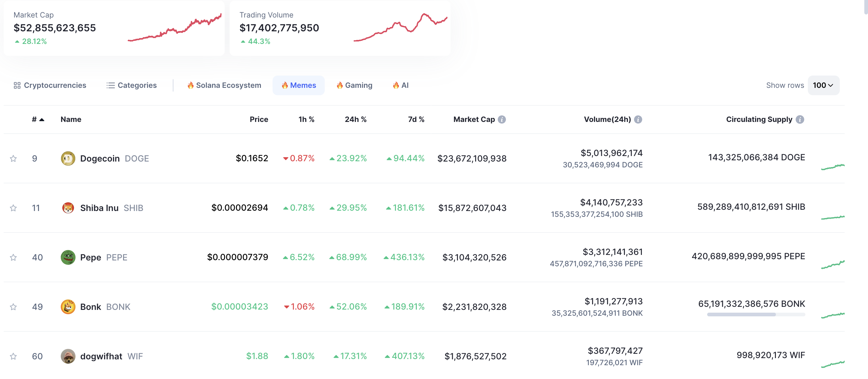Toggle watchlist star for Pepe
Viewport: 868px width, 379px height.
(13, 257)
